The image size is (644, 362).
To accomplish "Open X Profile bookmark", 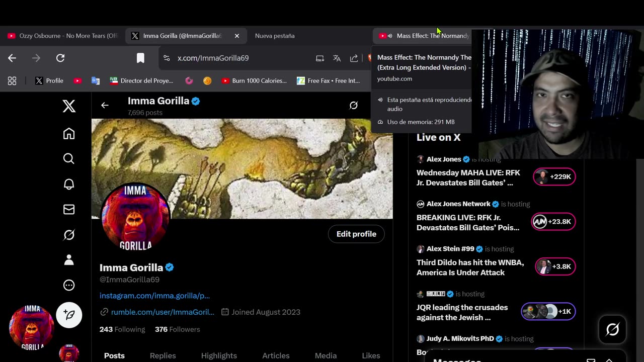I will pos(49,80).
